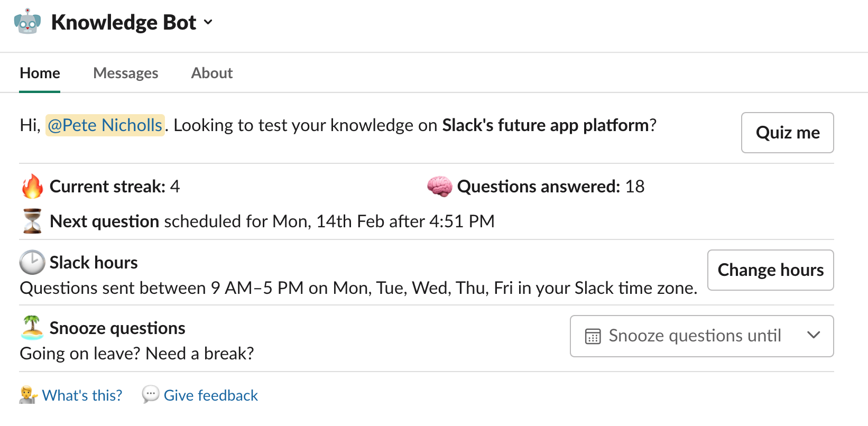Click the Knowledge Bot robot avatar icon
The width and height of the screenshot is (868, 426).
click(27, 22)
